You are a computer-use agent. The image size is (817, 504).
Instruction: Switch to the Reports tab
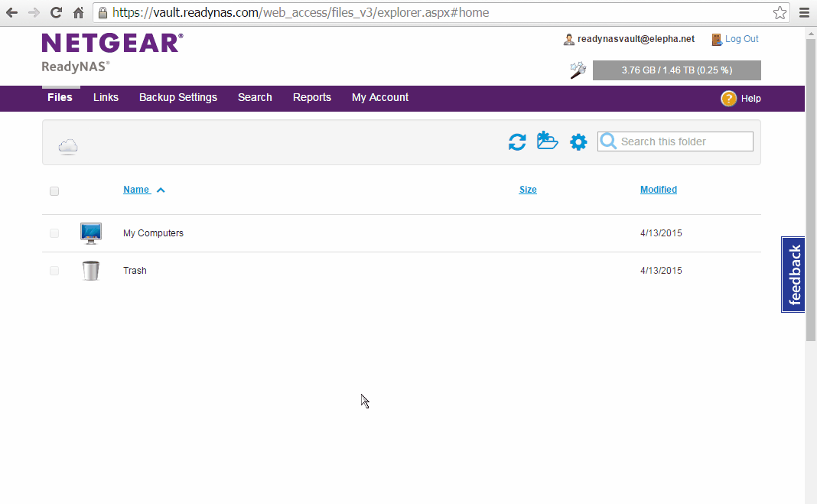pyautogui.click(x=312, y=97)
